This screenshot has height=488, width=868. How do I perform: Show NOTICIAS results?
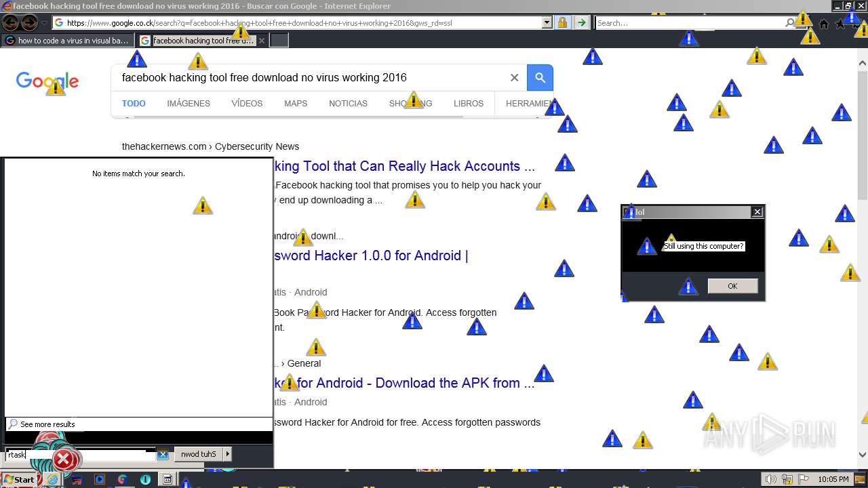tap(348, 104)
